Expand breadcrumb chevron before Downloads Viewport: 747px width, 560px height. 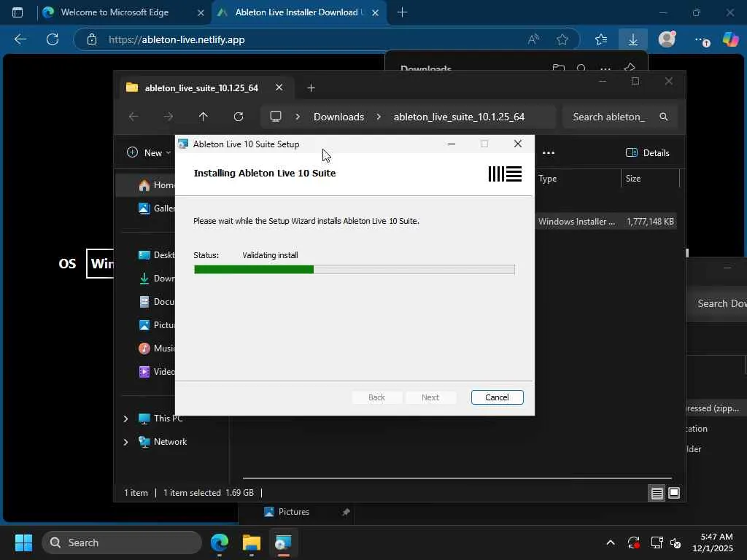[x=298, y=117]
